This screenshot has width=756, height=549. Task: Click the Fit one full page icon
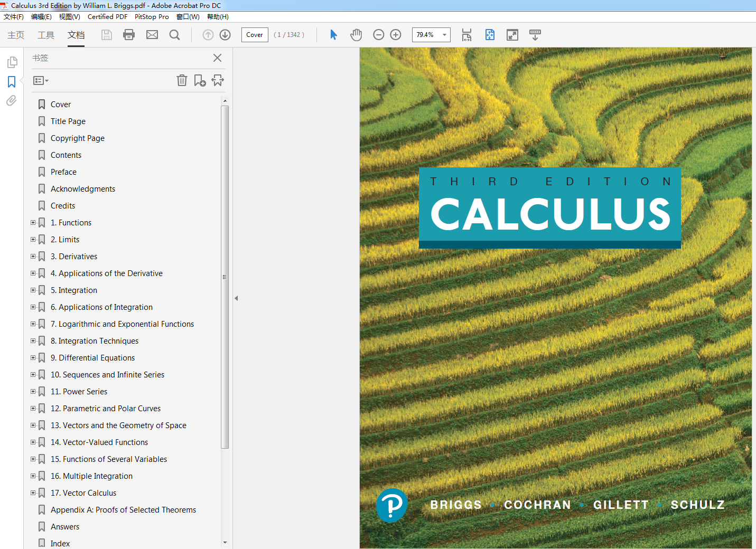tap(490, 35)
